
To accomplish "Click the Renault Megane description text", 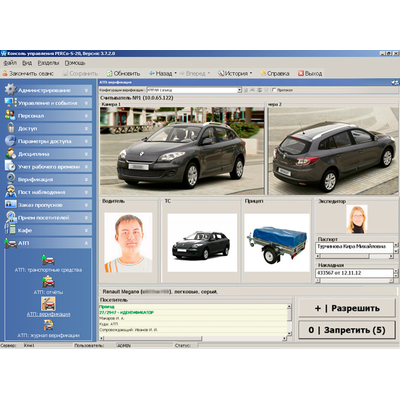I will 160,292.
